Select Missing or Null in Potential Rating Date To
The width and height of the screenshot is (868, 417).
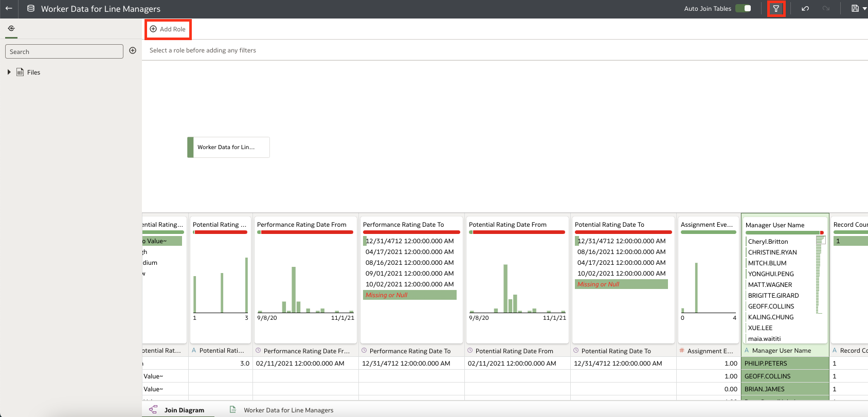pyautogui.click(x=621, y=284)
